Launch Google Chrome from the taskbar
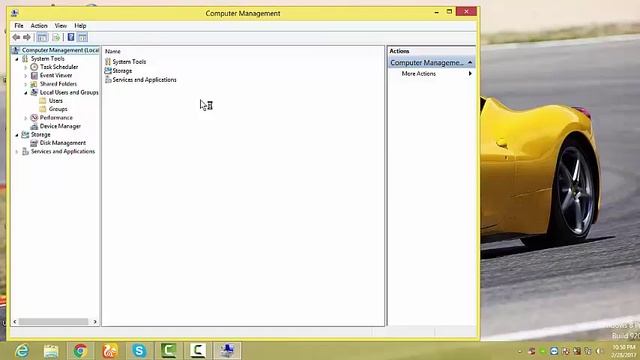640x360 pixels. (80, 351)
